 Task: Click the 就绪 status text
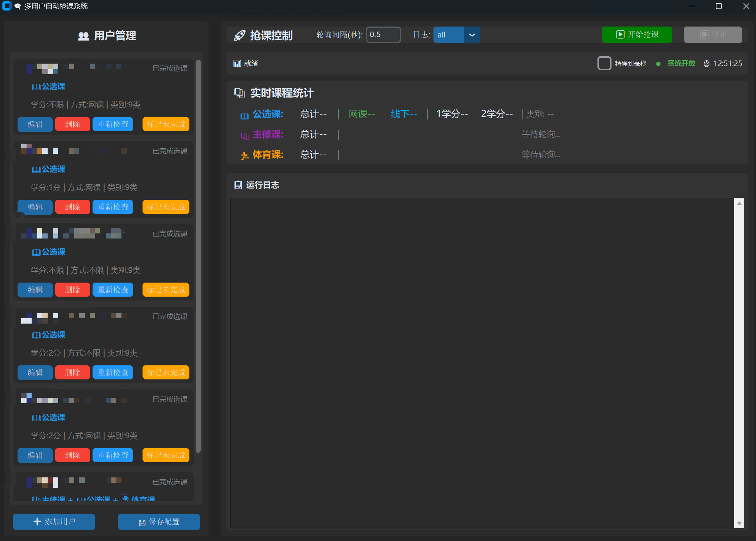pos(251,64)
